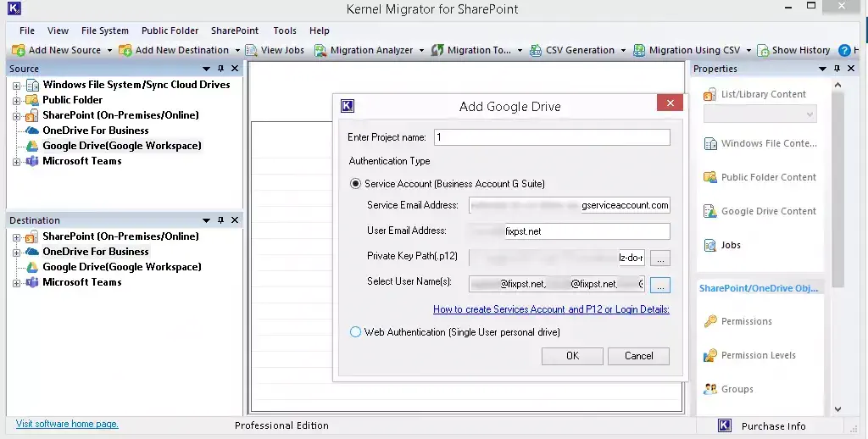868x439 pixels.
Task: Click the Enter Project name field
Action: point(552,137)
